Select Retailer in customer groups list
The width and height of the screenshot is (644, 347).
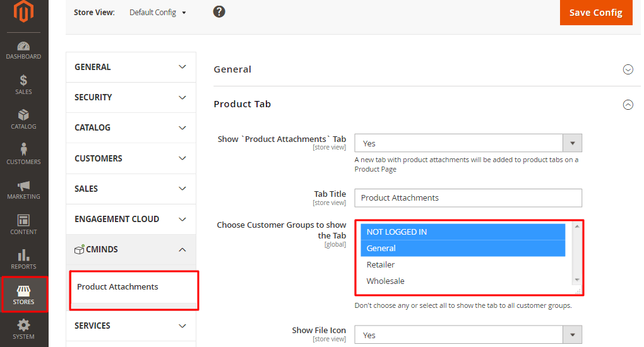(x=381, y=264)
